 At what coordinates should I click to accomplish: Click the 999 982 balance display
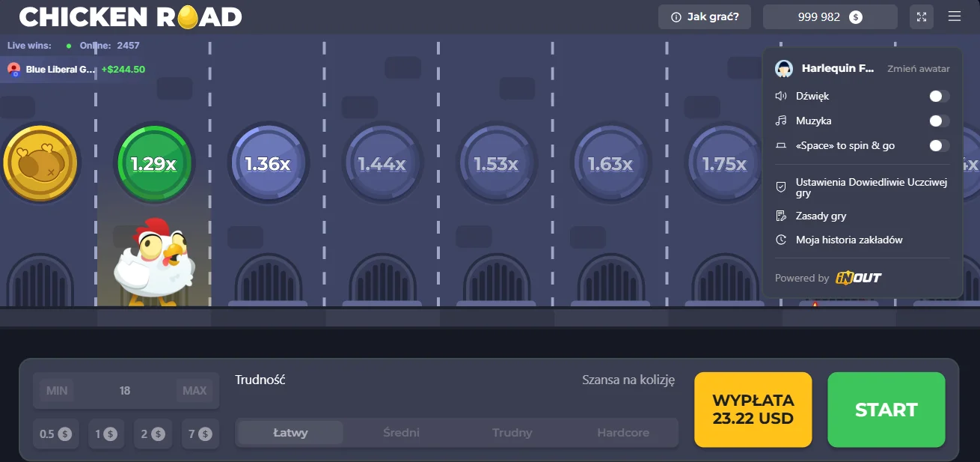pyautogui.click(x=830, y=16)
